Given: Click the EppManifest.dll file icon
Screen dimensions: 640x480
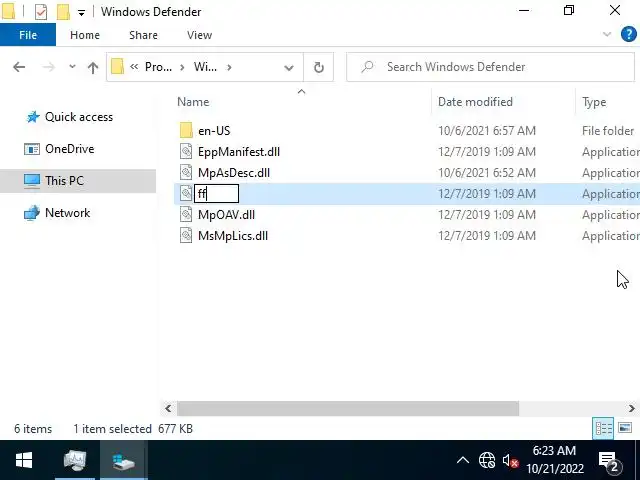Looking at the screenshot, I should point(186,152).
